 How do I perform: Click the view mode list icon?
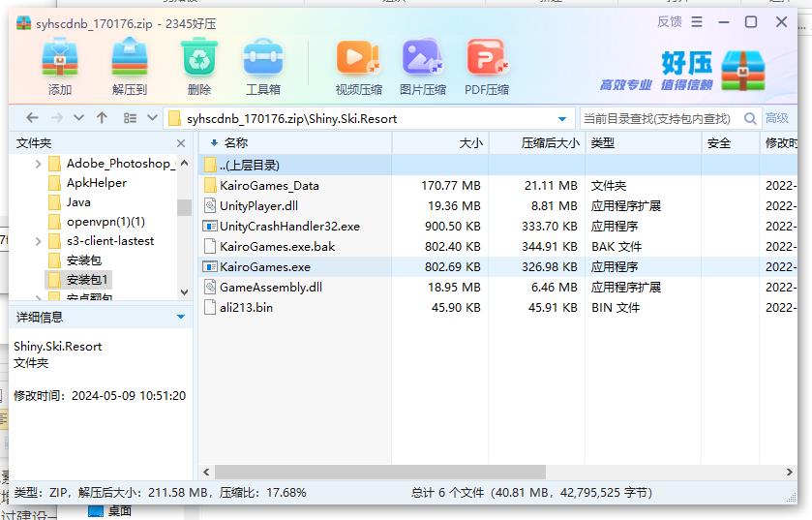coord(130,118)
